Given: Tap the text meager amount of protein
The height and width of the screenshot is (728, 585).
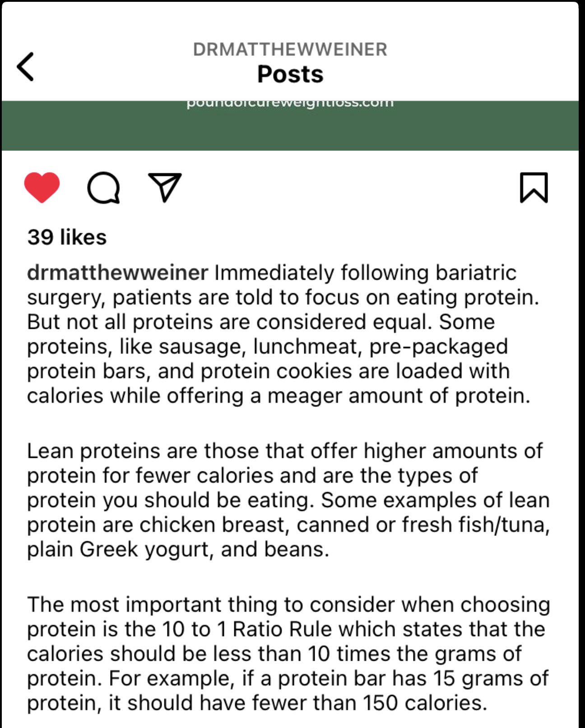Looking at the screenshot, I should [399, 396].
